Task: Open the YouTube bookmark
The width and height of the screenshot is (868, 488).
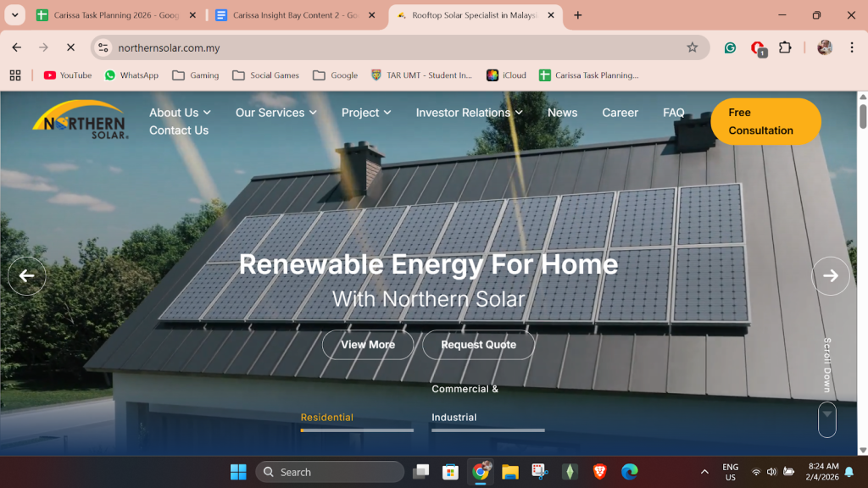Action: (67, 75)
